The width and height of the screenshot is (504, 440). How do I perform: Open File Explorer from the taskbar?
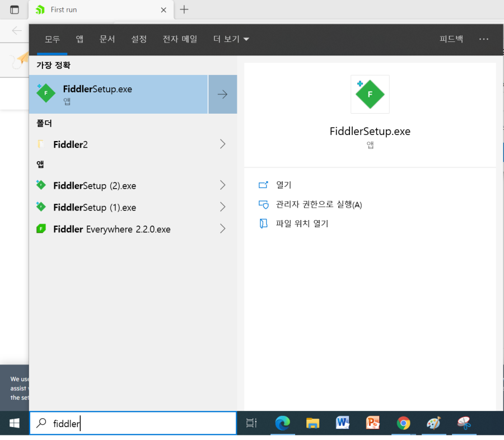click(x=312, y=423)
